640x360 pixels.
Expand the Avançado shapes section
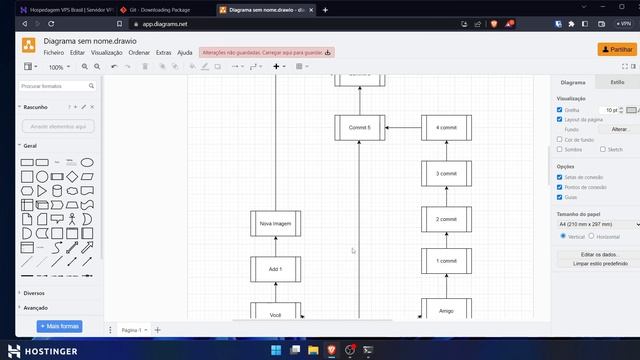35,308
